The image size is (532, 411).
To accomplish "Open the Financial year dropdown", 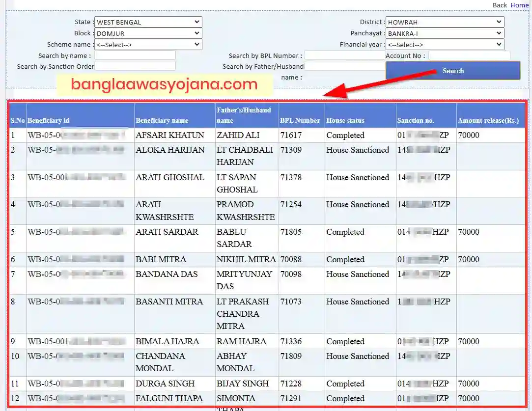I will pos(445,44).
